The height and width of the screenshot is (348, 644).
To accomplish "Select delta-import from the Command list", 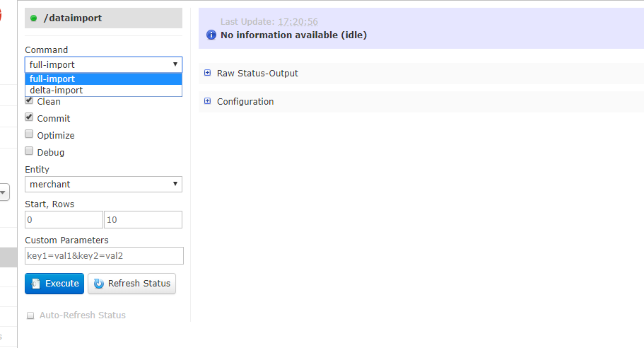I will (103, 91).
